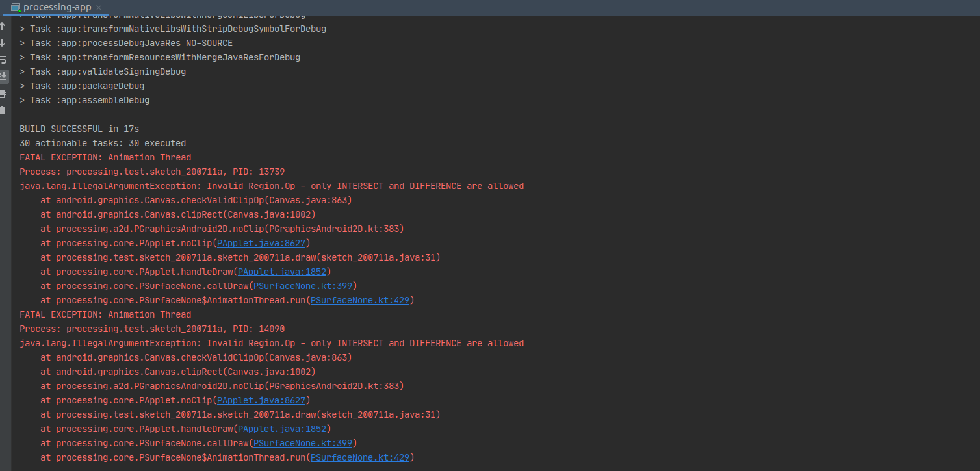Click the Scroll to End icon
This screenshot has width=980, height=471.
click(4, 75)
